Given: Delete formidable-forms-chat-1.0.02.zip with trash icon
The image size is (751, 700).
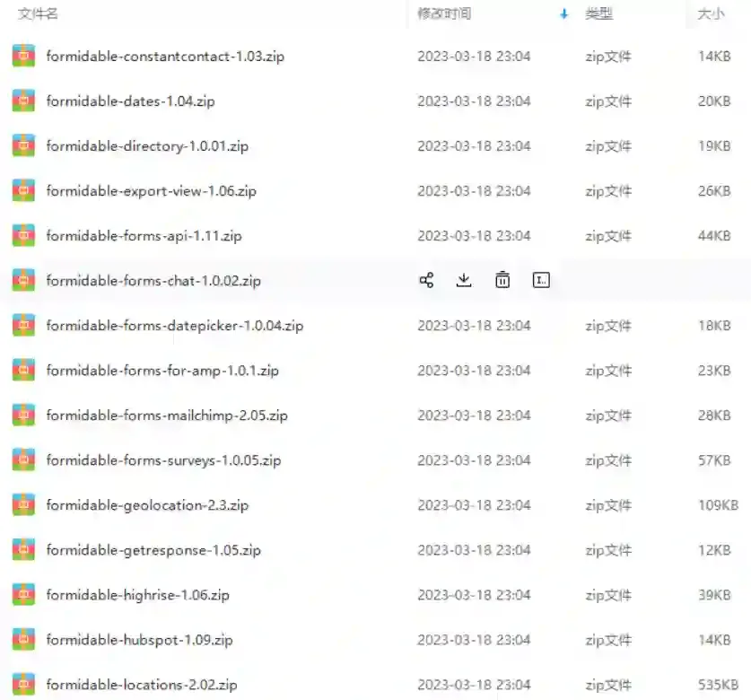Looking at the screenshot, I should pyautogui.click(x=502, y=280).
